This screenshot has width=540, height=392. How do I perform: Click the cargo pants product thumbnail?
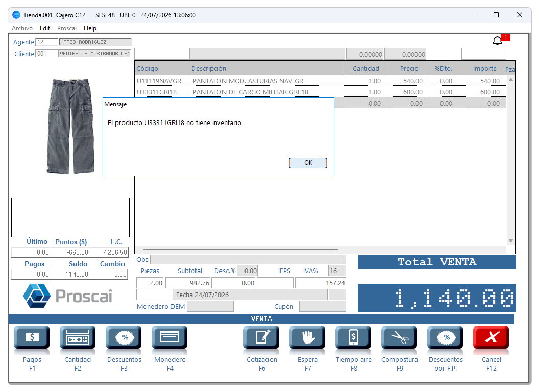70,126
